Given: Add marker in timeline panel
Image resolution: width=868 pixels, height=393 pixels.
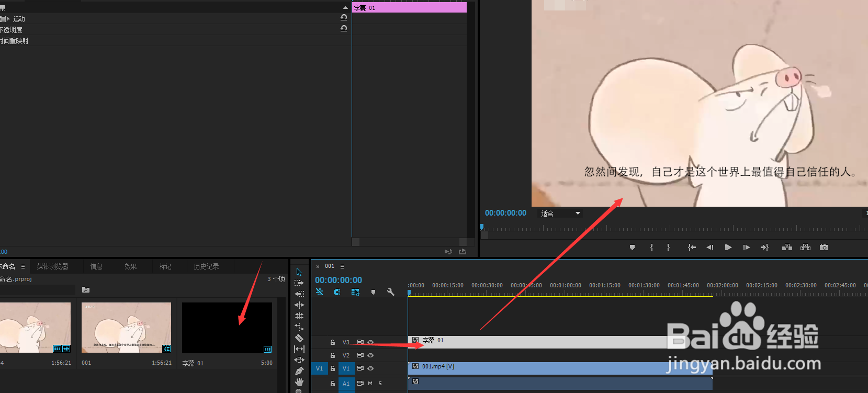Looking at the screenshot, I should 373,292.
